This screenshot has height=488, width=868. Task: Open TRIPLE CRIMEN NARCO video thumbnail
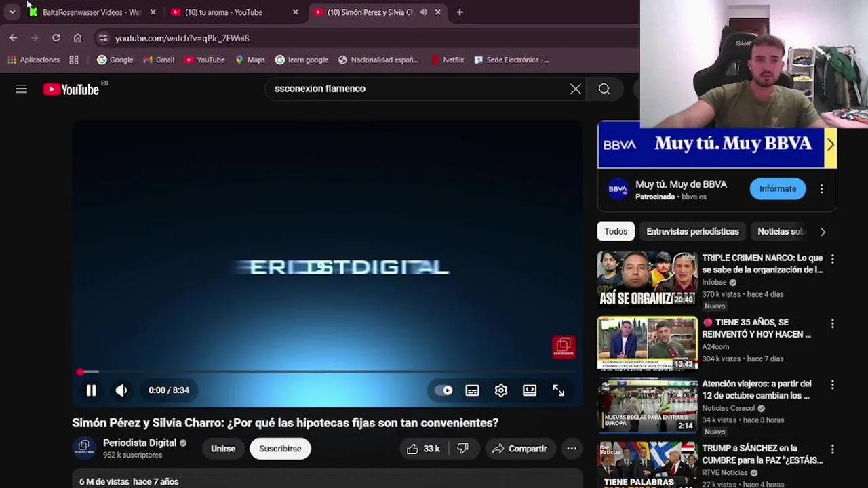coord(647,279)
